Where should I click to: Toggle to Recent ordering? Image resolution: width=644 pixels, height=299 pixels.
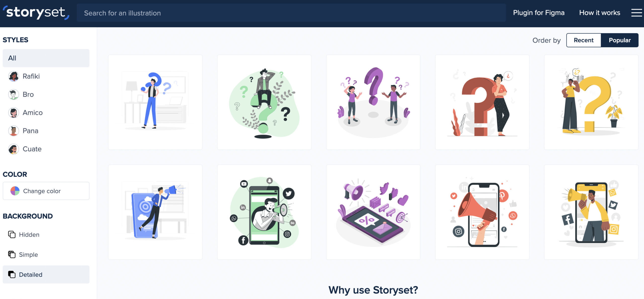tap(584, 40)
